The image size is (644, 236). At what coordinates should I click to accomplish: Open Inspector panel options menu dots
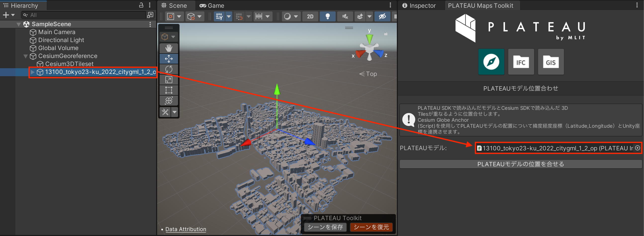[x=637, y=5]
